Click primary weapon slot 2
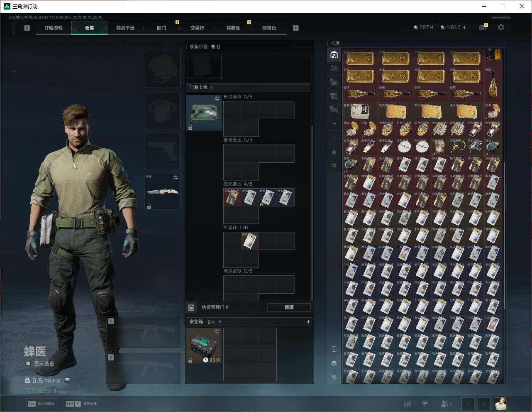532x412 pixels. (144, 369)
